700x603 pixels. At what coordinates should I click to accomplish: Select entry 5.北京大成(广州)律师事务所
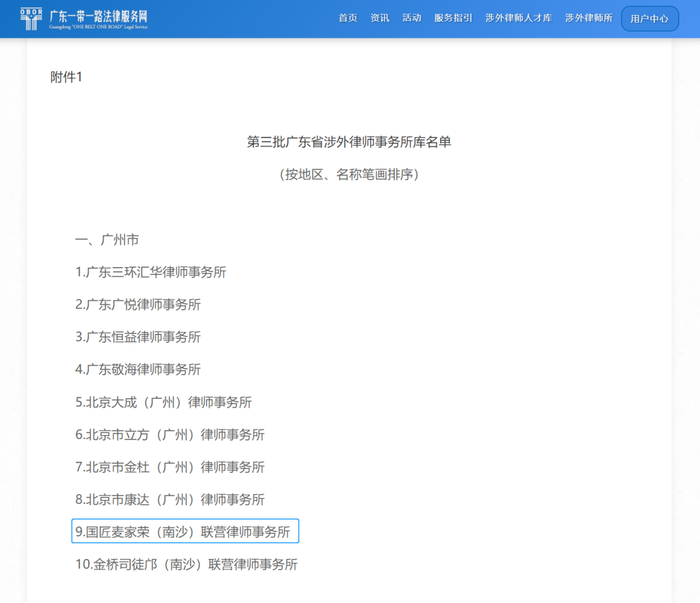point(163,402)
